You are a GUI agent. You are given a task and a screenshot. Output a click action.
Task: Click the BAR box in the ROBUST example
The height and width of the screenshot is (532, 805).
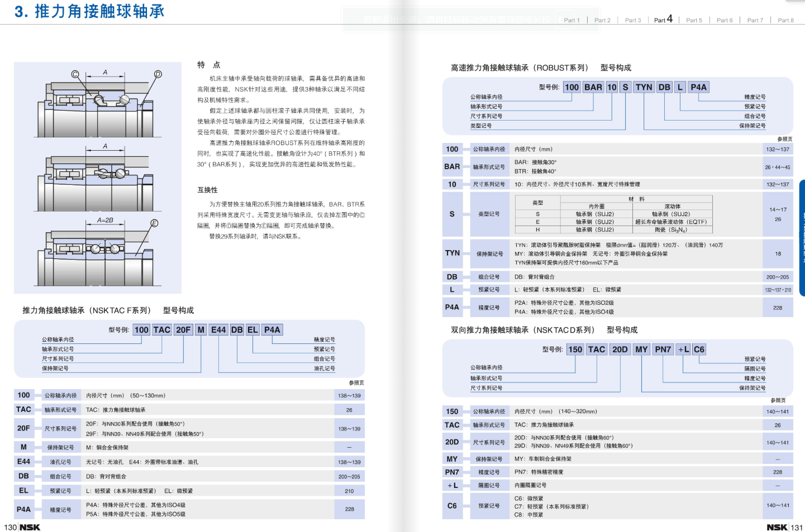593,87
